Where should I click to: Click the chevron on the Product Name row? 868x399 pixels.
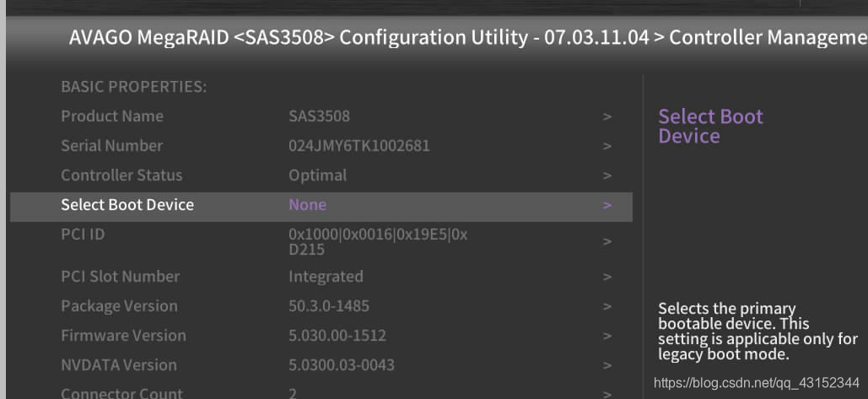click(607, 117)
